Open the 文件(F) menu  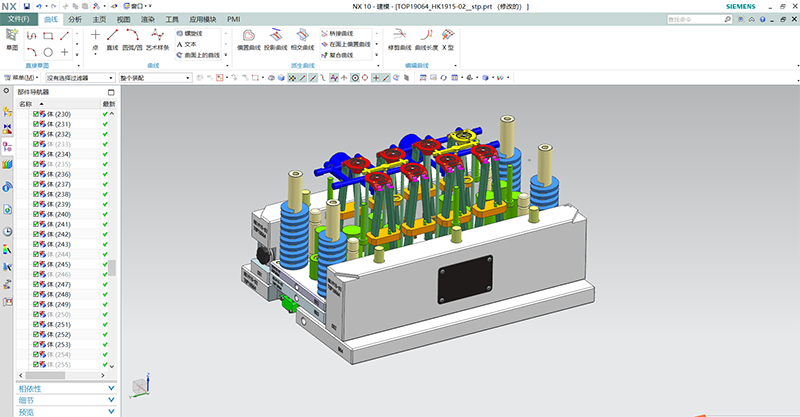18,19
